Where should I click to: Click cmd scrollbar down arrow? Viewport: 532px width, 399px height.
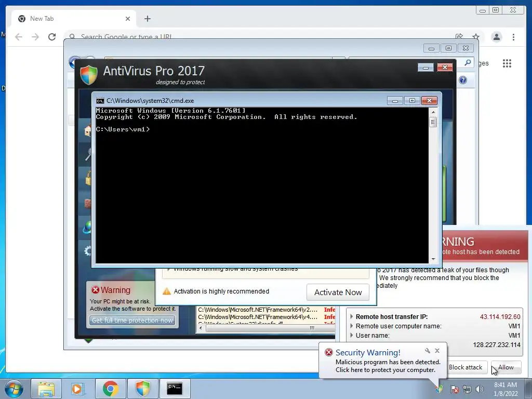pos(433,259)
